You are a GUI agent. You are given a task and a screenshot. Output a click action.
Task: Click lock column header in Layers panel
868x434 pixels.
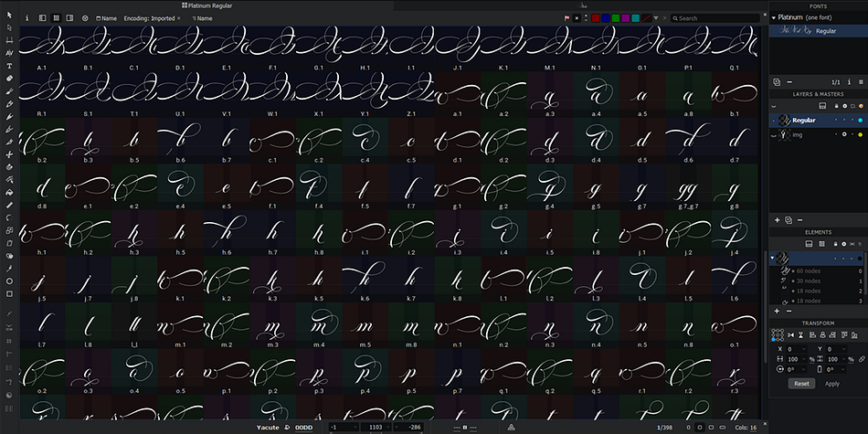pyautogui.click(x=836, y=106)
